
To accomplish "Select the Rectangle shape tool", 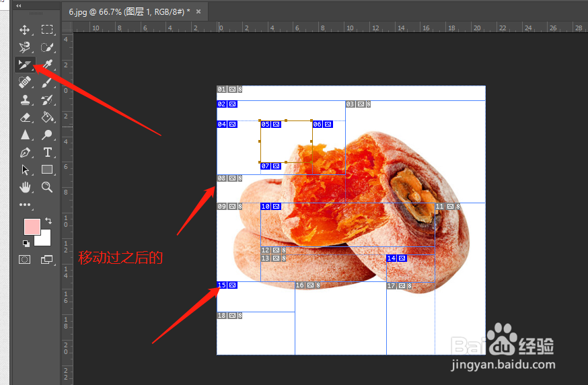I will 47,170.
